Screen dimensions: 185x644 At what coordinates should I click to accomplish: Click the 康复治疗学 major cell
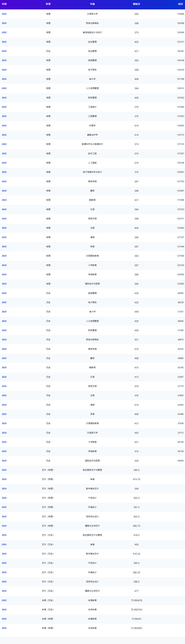[92, 135]
